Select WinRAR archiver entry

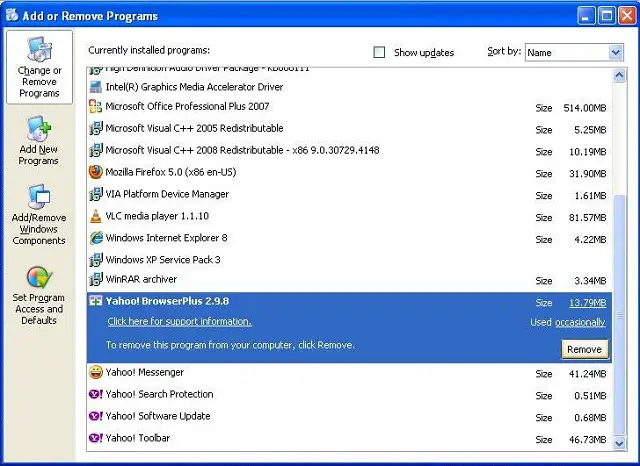pos(349,280)
